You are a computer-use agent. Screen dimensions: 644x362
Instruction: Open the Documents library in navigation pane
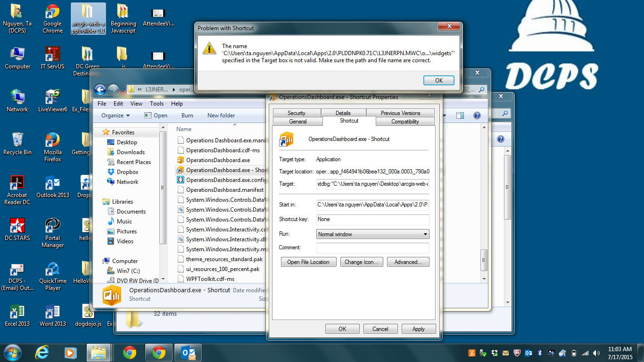tap(131, 212)
